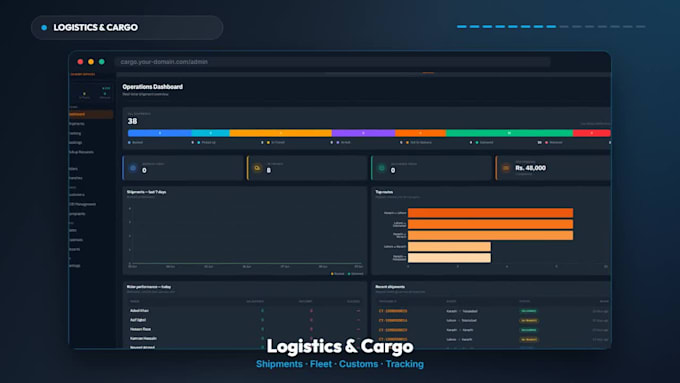Screen dimensions: 680x383
Task: Click the first orange shipment ID in Recent shipments
Action: pyautogui.click(x=393, y=311)
